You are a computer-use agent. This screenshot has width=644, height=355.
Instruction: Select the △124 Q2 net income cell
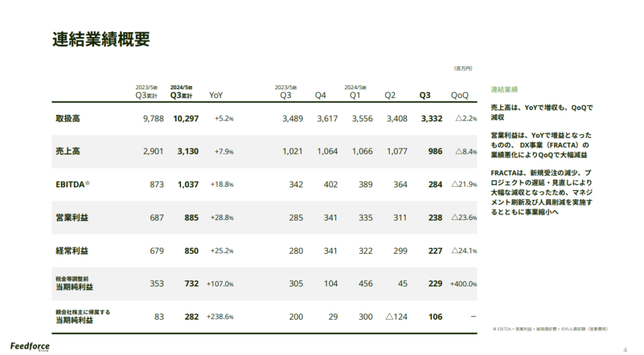[x=396, y=317]
